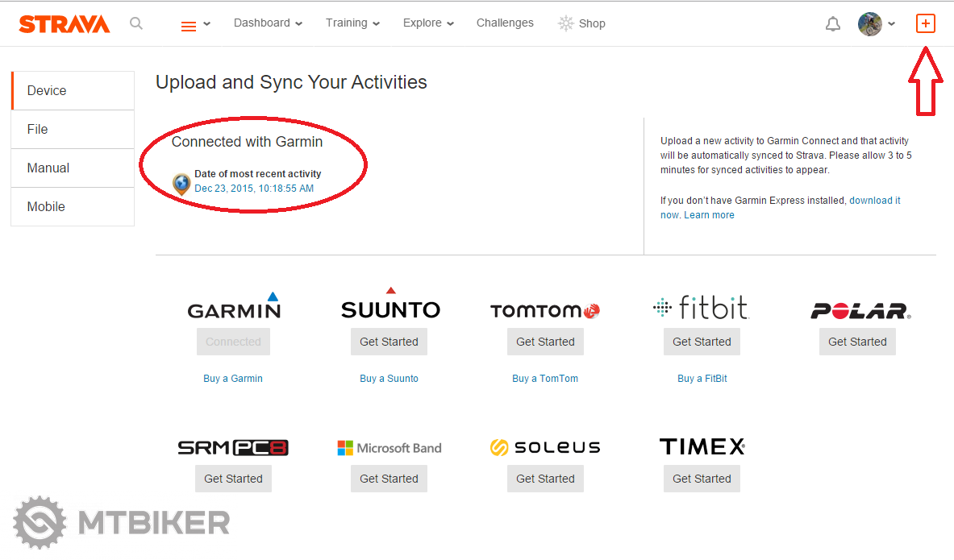Open the Shop menu item
This screenshot has width=954, height=560.
(592, 23)
